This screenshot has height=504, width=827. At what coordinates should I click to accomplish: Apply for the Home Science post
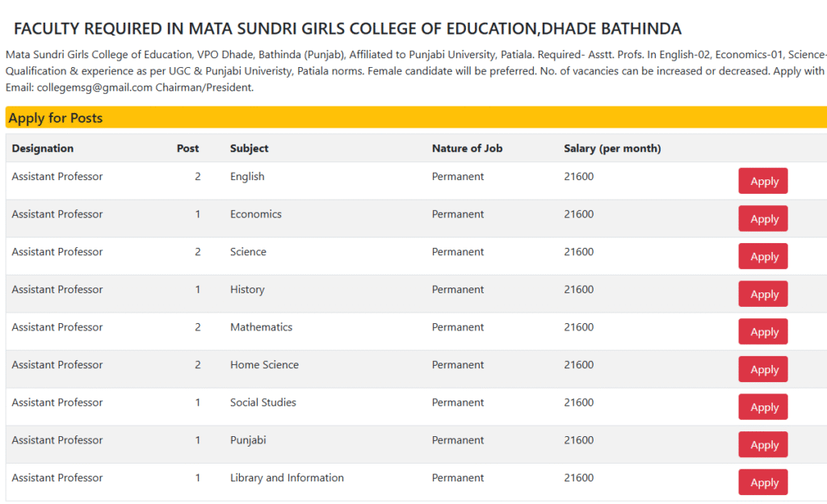click(762, 369)
